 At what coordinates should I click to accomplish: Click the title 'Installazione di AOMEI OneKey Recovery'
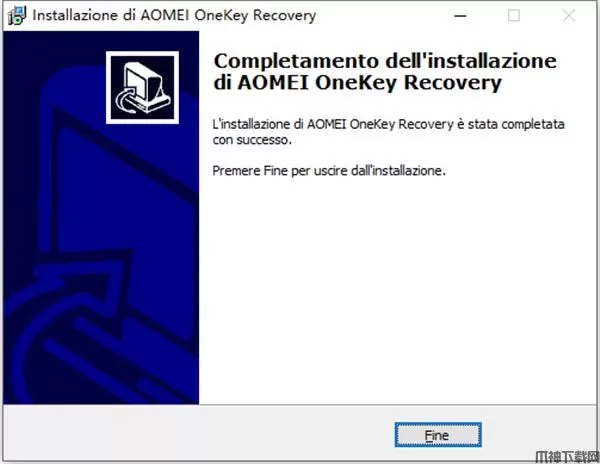174,16
